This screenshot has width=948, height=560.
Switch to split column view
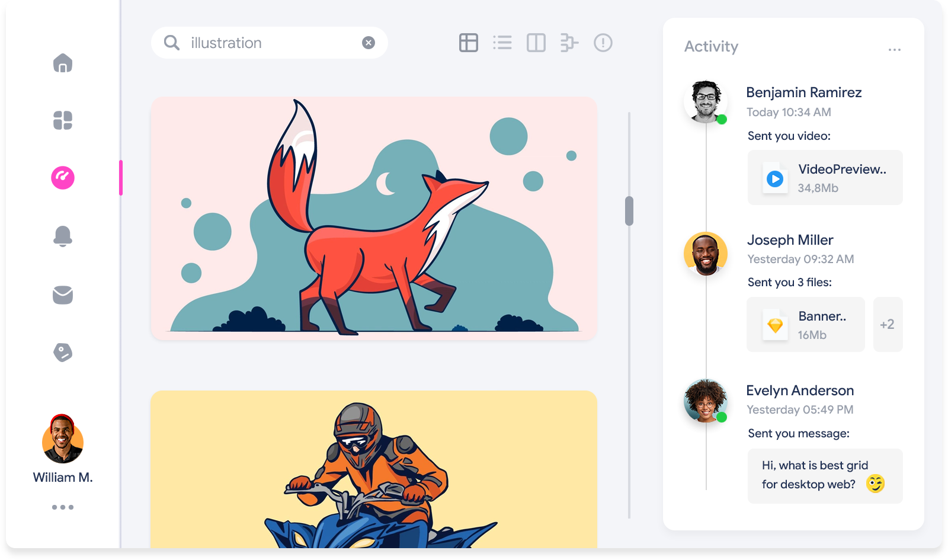tap(536, 43)
